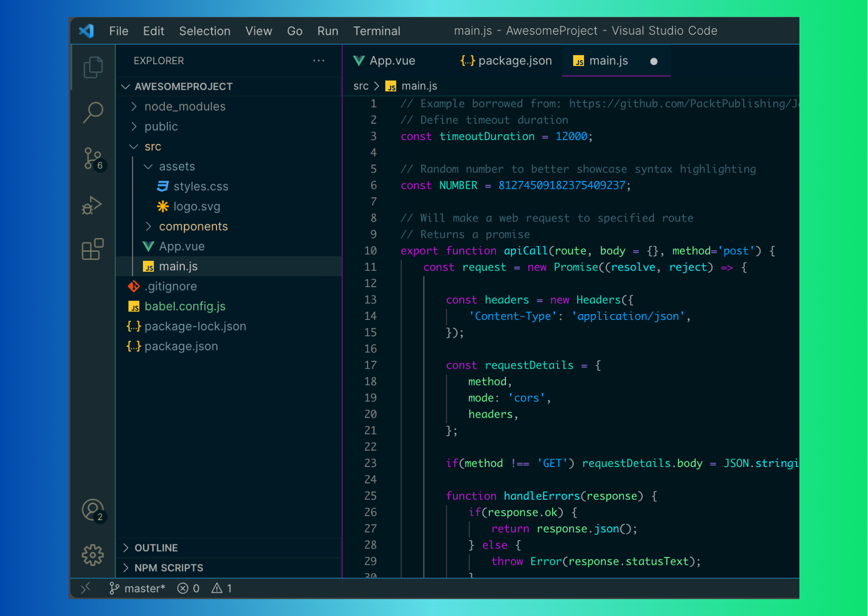Click the JS icon beside babel.config.js
Screen dimensions: 868x616
point(134,307)
